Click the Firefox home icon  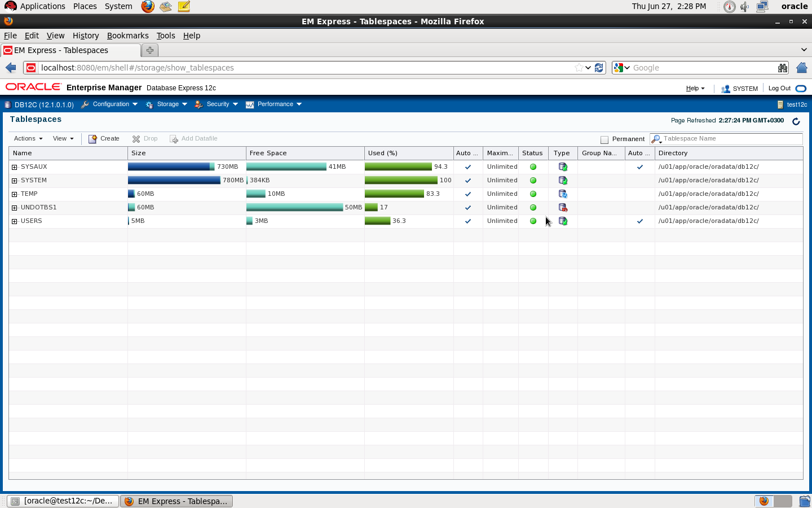[x=801, y=68]
